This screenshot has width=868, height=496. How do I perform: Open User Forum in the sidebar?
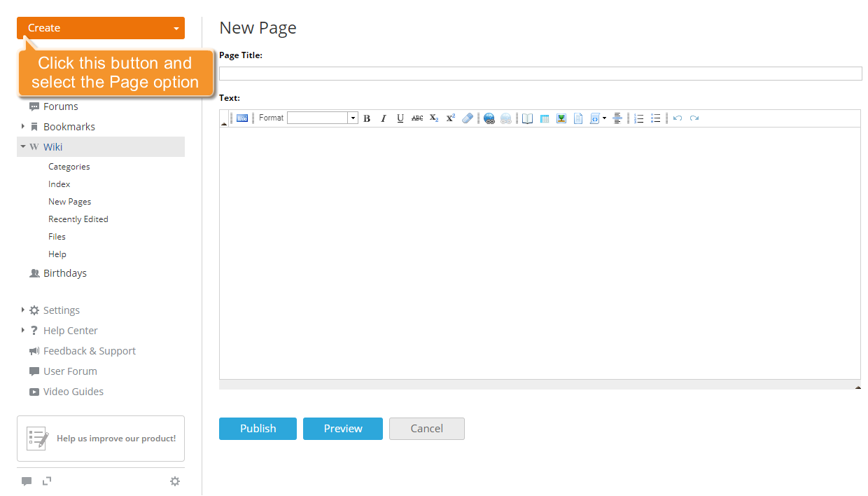70,371
